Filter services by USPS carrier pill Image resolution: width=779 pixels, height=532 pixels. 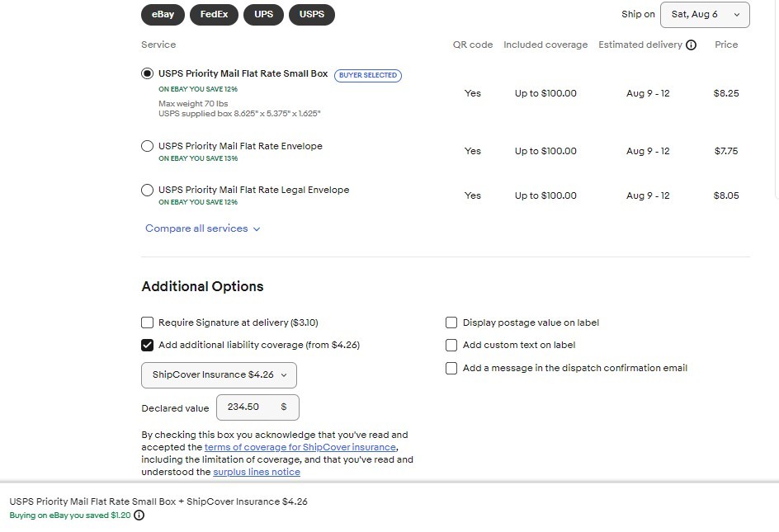pos(311,14)
